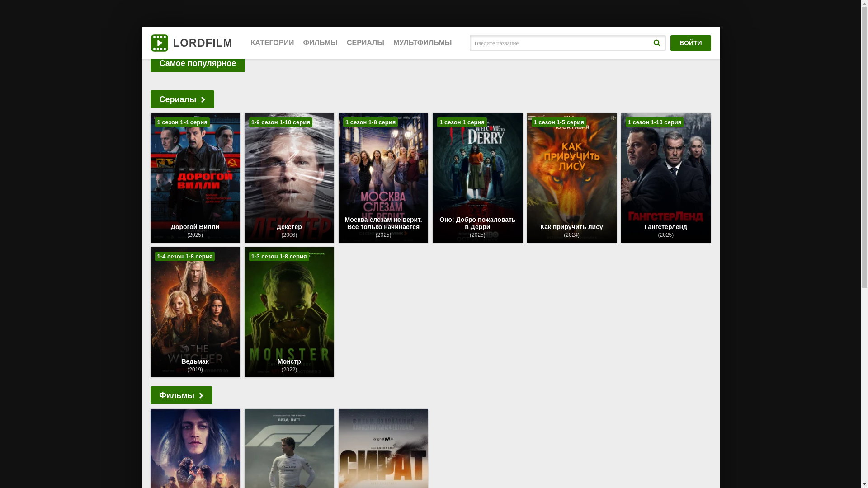Open Москва слезам не верит poster
Screen dimensions: 868x488
point(383,178)
